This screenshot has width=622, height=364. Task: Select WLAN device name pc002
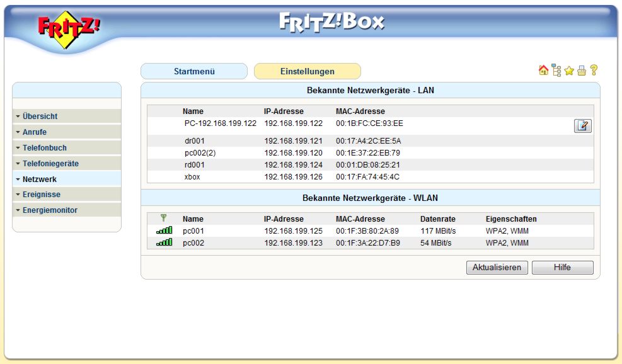coord(193,242)
